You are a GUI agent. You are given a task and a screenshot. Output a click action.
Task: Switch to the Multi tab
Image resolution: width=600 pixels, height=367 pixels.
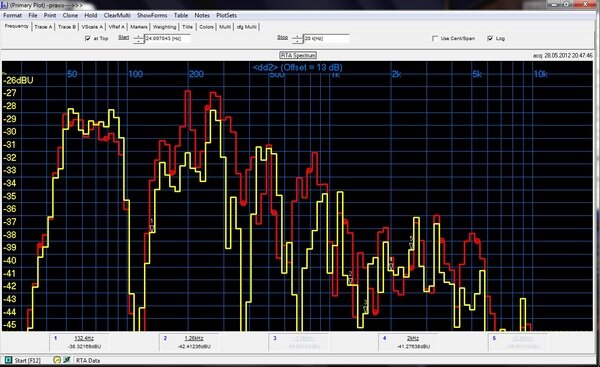[225, 27]
